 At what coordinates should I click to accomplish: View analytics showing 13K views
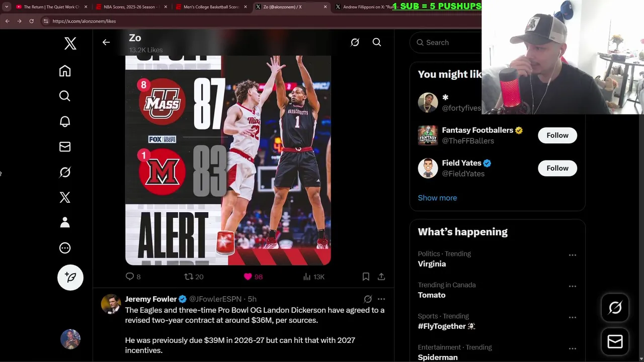pyautogui.click(x=313, y=277)
